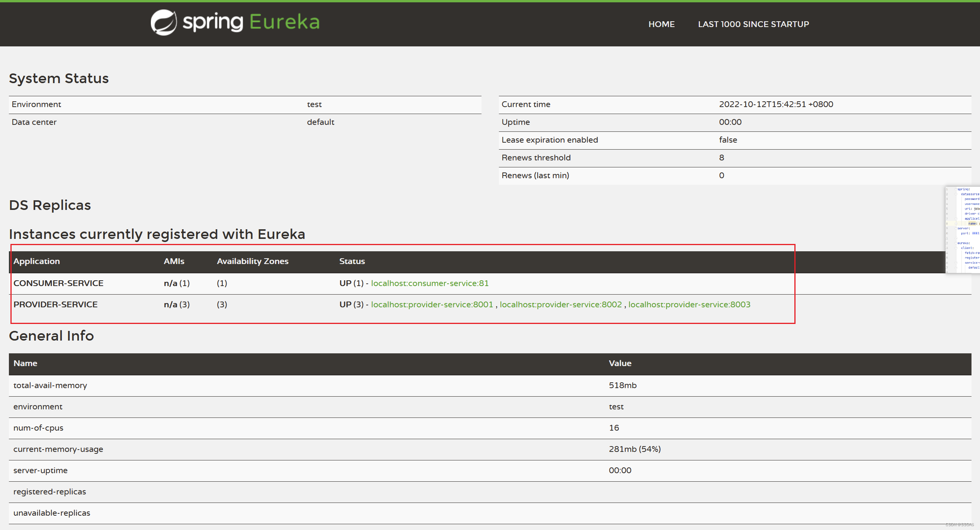
Task: Open localhost:provider-service:8002 instance link
Action: 560,305
